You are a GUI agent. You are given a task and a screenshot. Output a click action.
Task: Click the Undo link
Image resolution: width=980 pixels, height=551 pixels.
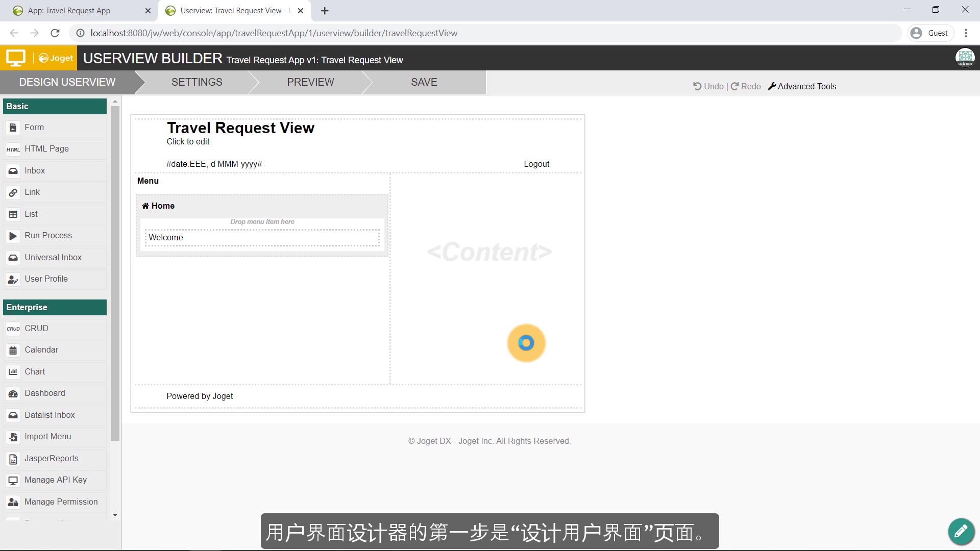coord(708,87)
